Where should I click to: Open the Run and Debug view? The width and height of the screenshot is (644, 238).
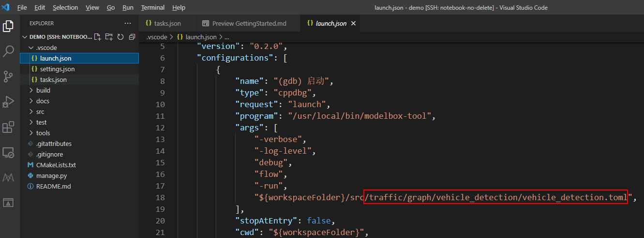[8, 102]
